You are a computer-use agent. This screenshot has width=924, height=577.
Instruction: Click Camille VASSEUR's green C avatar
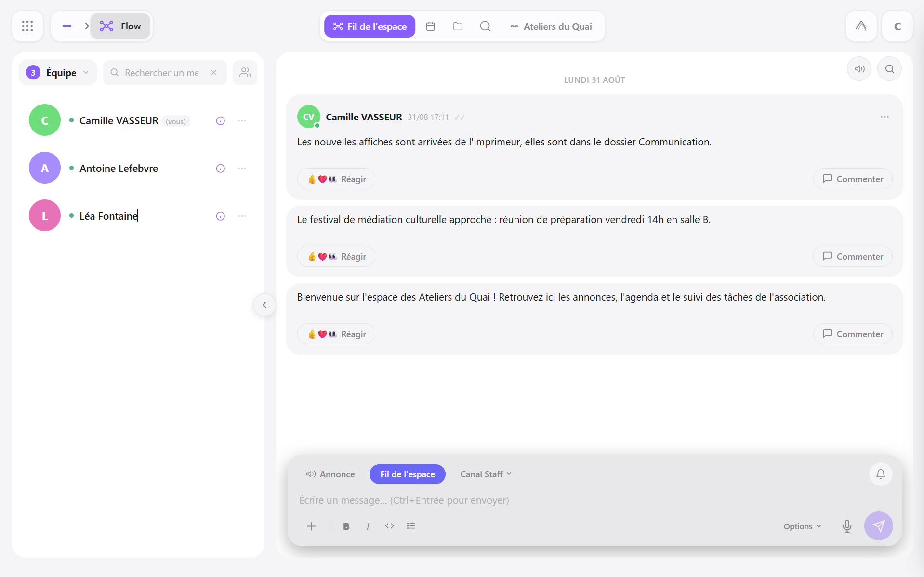coord(45,120)
